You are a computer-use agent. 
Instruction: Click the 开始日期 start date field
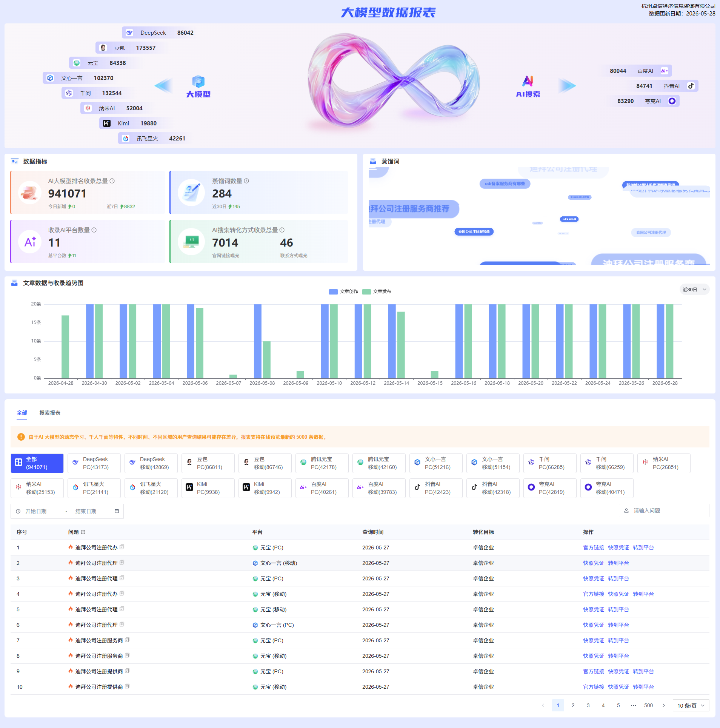click(36, 511)
